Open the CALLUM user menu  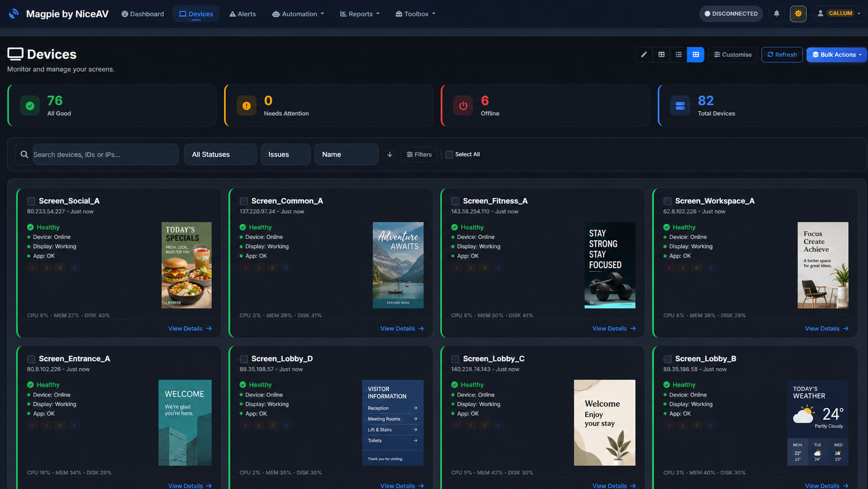(x=838, y=14)
